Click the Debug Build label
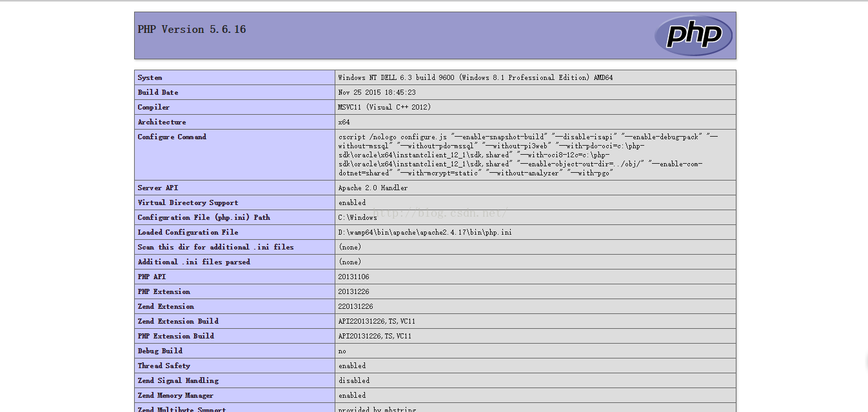This screenshot has height=412, width=868. [x=160, y=351]
